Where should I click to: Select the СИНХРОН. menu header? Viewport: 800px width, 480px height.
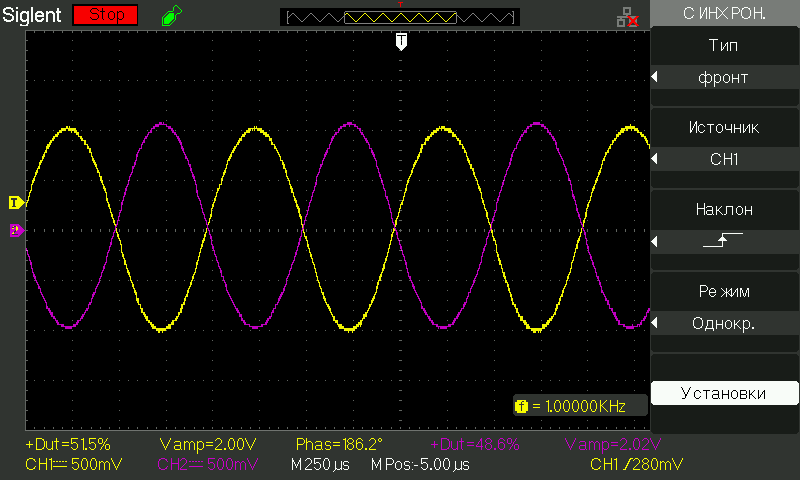pos(724,13)
